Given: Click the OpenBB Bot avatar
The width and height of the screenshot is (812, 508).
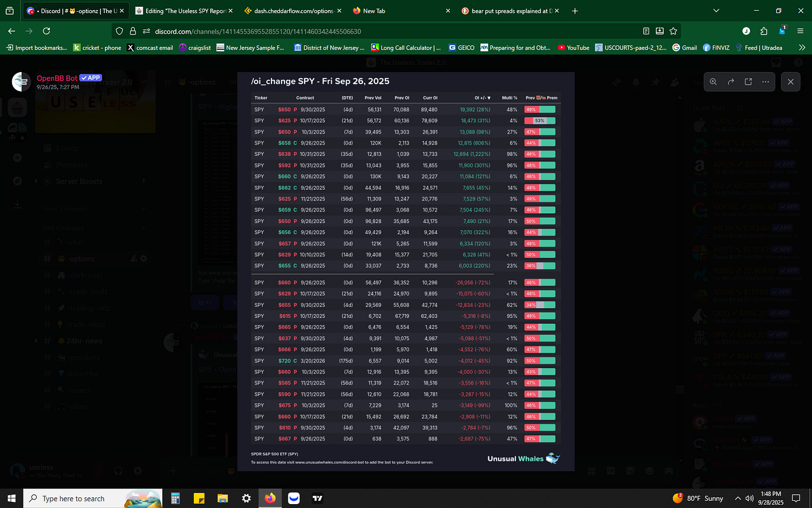Looking at the screenshot, I should point(21,82).
